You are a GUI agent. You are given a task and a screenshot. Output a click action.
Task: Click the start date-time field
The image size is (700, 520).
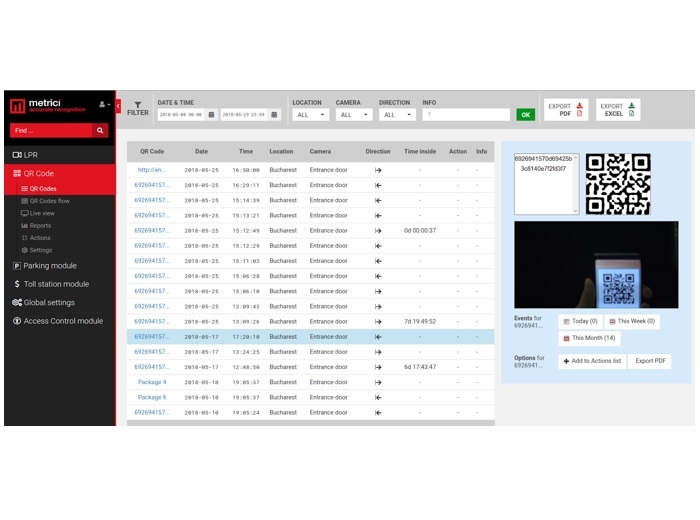pos(181,115)
